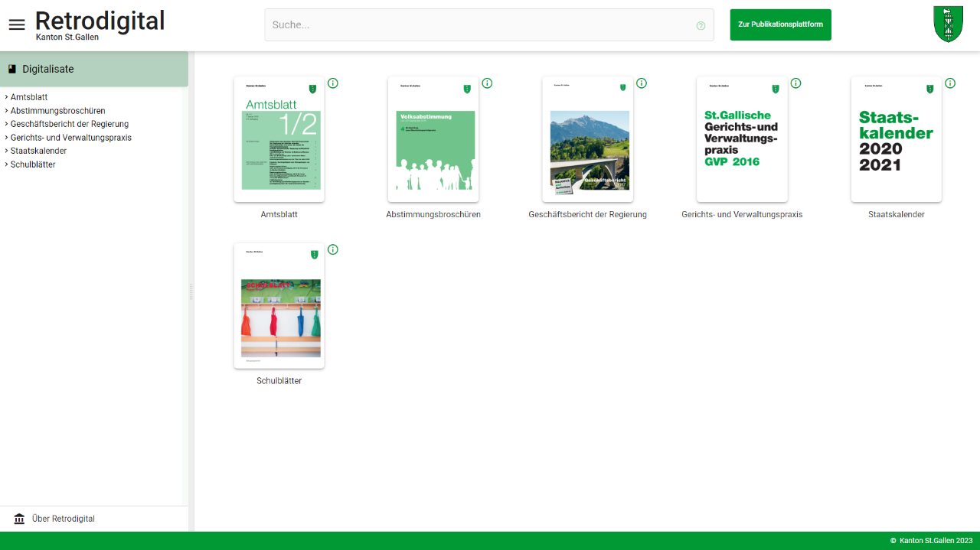Open the Amtsblatt cover thumbnail
Viewport: 980px width, 550px height.
(x=279, y=139)
